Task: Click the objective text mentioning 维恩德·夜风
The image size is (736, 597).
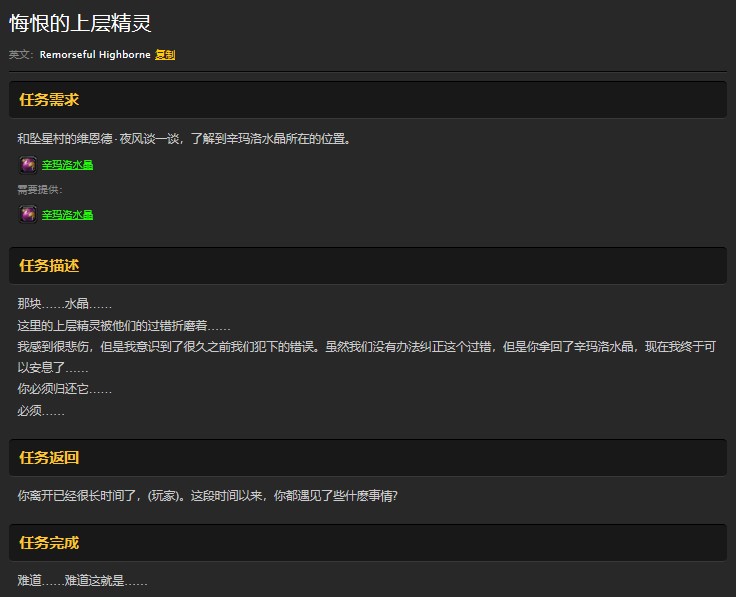Action: tap(183, 139)
